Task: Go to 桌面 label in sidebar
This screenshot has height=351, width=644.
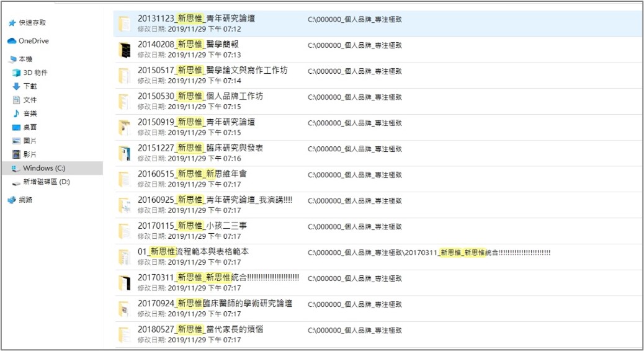Action: point(30,127)
